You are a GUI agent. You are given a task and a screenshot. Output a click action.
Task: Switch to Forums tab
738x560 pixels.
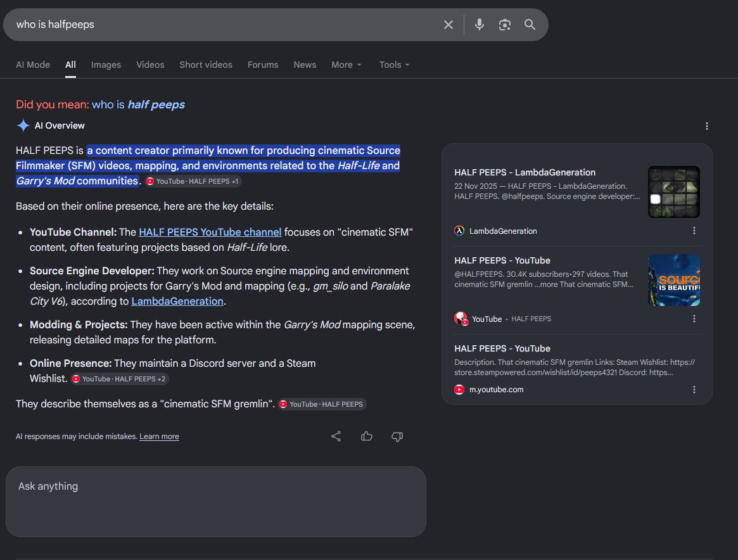click(263, 65)
